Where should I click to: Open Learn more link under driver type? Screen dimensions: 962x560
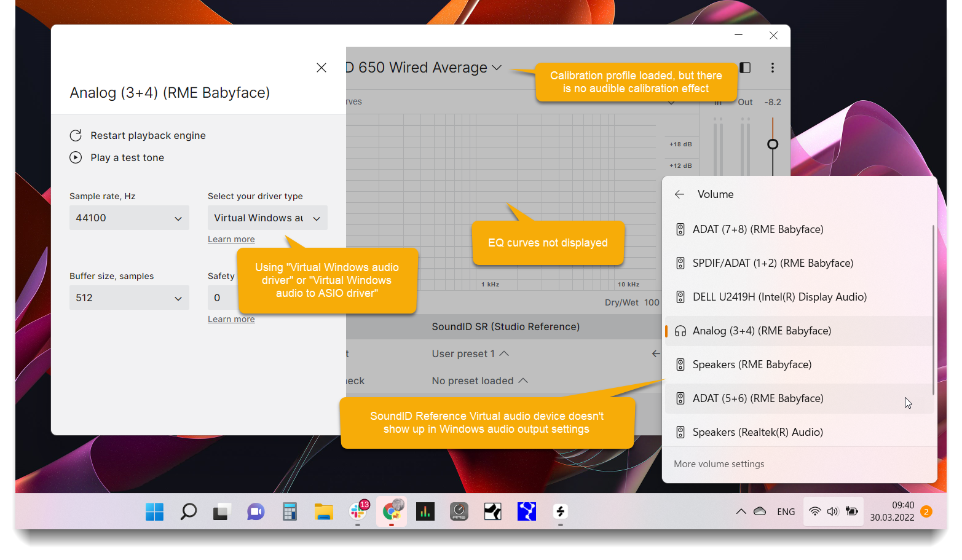coord(231,239)
